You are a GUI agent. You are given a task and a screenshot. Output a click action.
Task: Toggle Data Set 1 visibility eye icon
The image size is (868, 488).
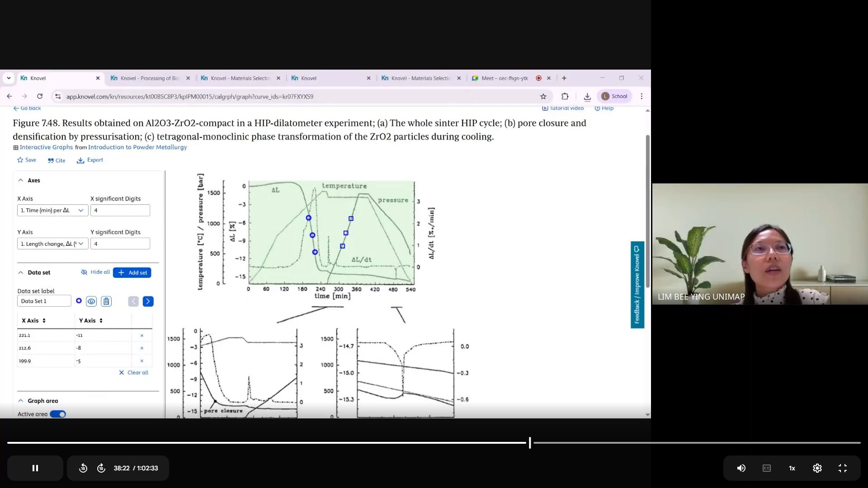(91, 301)
